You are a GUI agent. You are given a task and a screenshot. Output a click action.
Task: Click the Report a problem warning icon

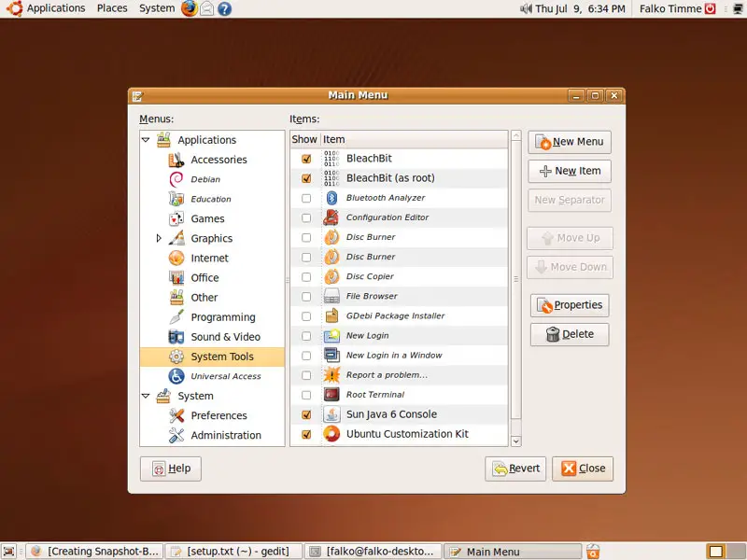[x=331, y=375]
